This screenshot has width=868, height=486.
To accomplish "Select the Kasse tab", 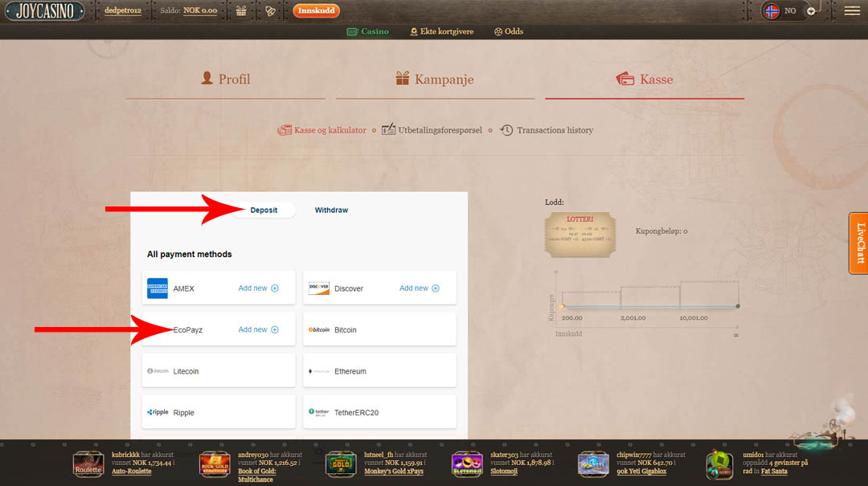I will pos(645,80).
